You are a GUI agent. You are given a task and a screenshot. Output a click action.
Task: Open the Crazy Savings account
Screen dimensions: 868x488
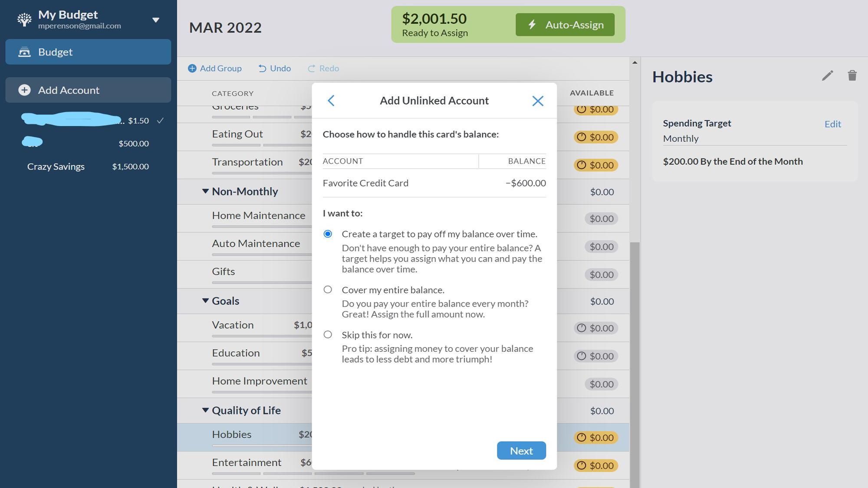coord(56,167)
